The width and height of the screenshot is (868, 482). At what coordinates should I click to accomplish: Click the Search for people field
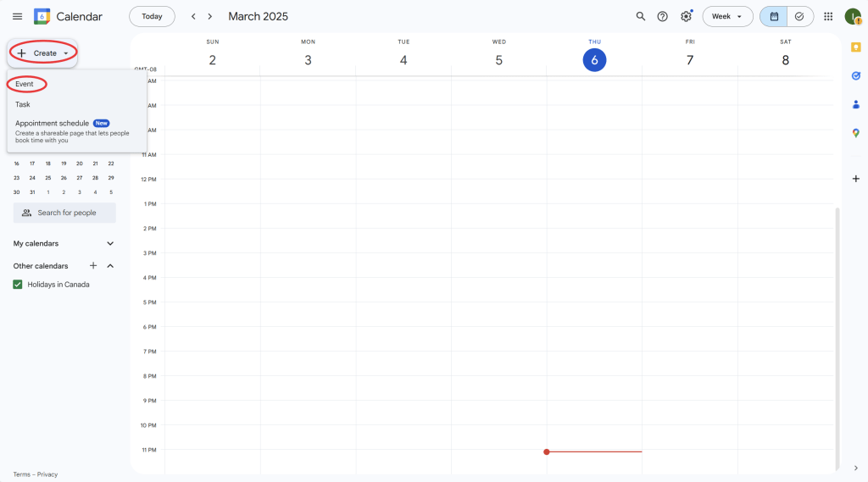pos(65,213)
